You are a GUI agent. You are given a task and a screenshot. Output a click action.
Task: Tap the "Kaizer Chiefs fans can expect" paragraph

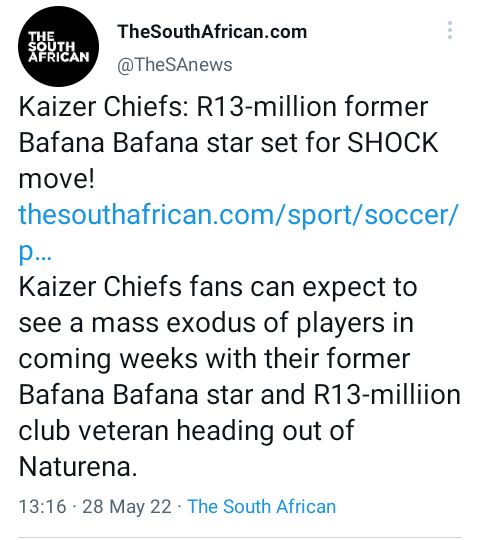point(239,377)
